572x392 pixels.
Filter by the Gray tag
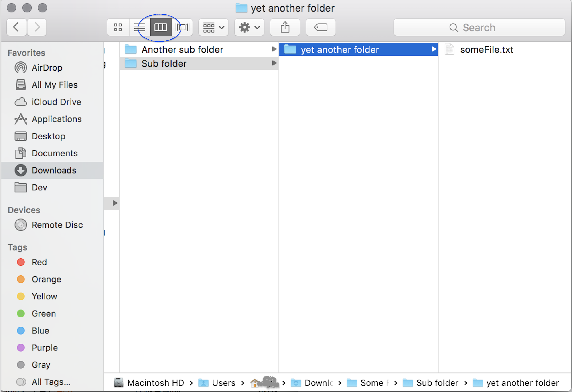click(x=52, y=365)
